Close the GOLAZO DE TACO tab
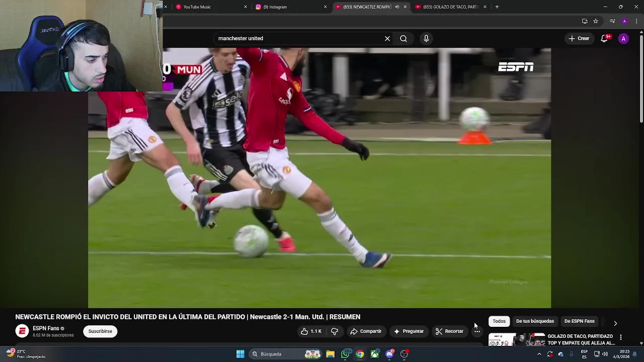644x362 pixels. pos(485,7)
